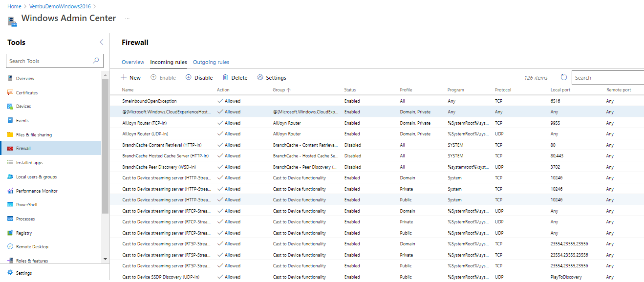Viewport: 644px width, 282px height.
Task: Click local port 9955 cell
Action: coord(556,123)
